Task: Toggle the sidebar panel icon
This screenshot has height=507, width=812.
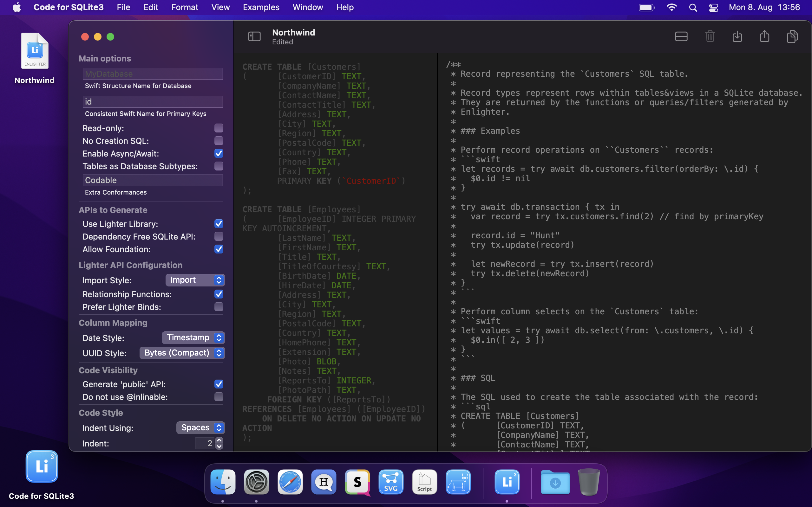Action: 254,36
